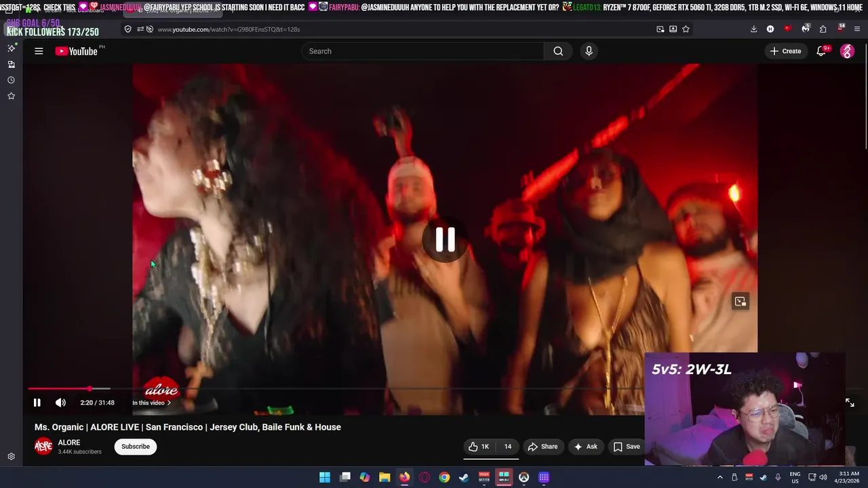Save video to a playlist

627,447
